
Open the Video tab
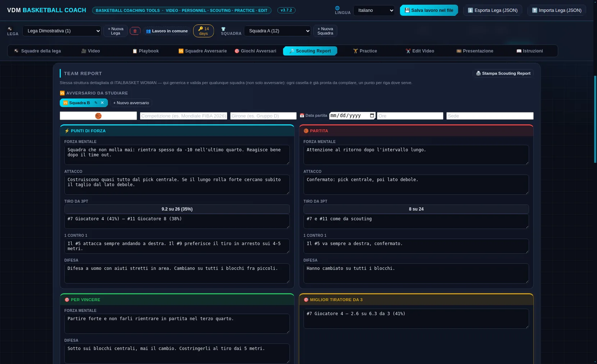[91, 51]
